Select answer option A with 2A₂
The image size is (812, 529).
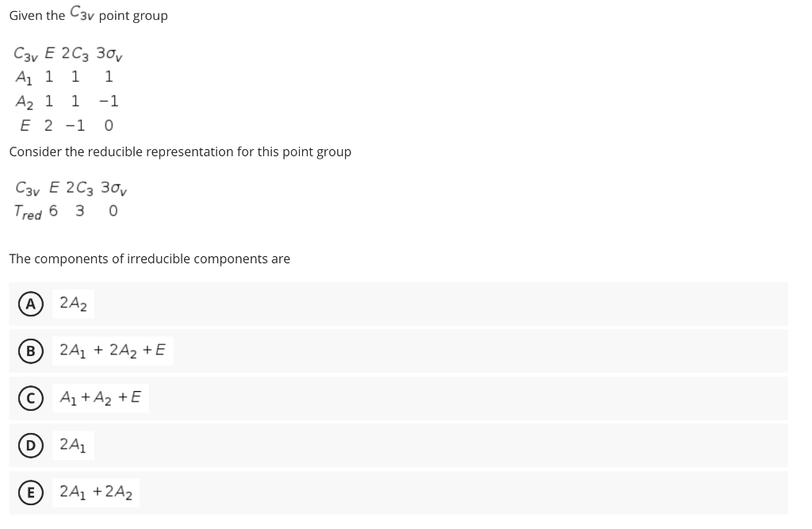[x=396, y=304]
